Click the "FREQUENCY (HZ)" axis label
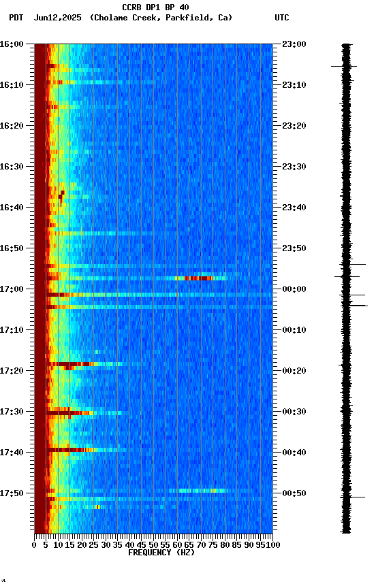Viewport: 376px width, 588px height. [x=161, y=553]
